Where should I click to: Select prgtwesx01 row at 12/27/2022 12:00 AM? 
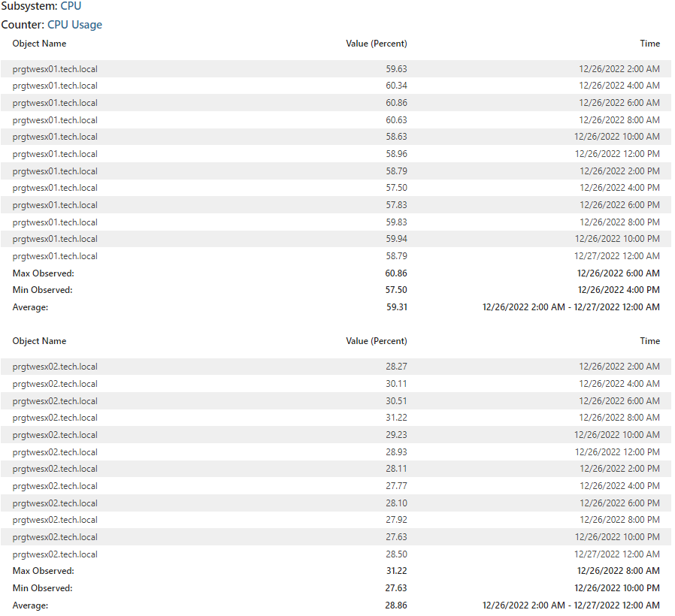[x=336, y=256]
